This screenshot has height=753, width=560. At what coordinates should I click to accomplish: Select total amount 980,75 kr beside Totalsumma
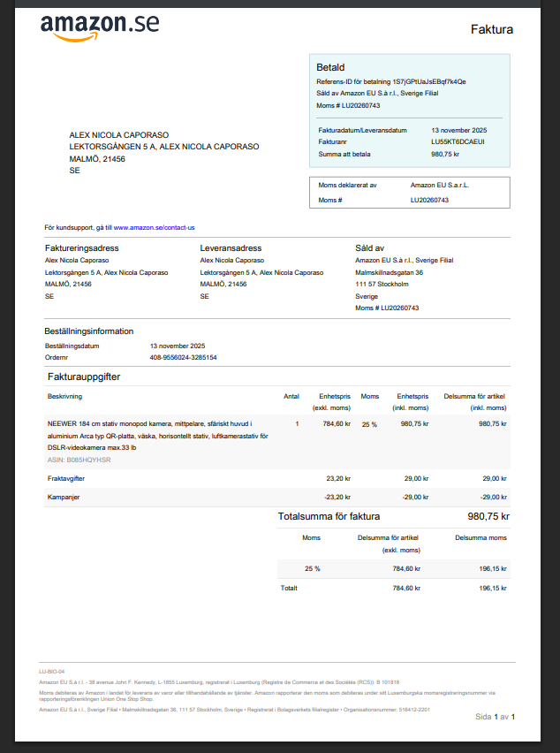click(488, 517)
